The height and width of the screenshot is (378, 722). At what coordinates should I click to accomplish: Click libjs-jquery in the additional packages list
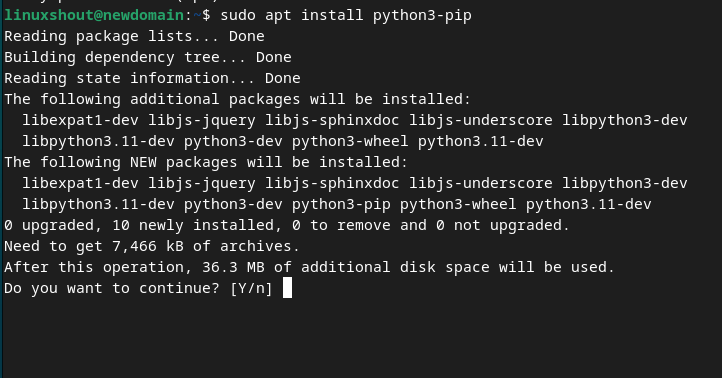[202, 121]
